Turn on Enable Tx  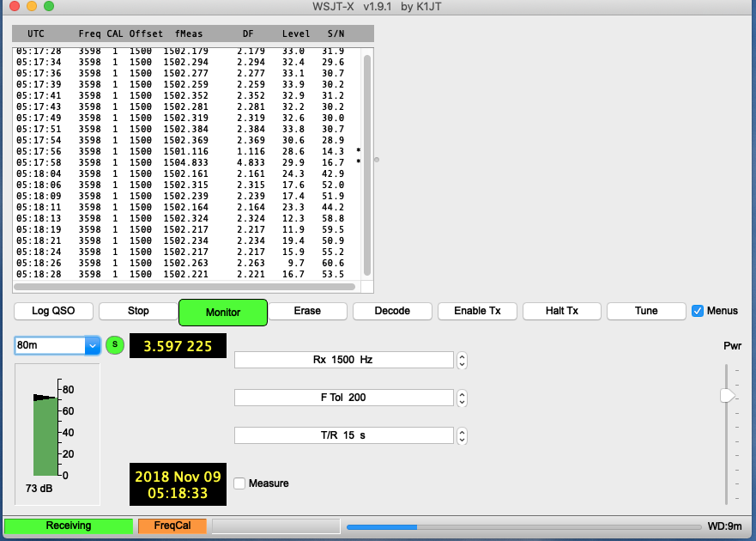(x=477, y=311)
